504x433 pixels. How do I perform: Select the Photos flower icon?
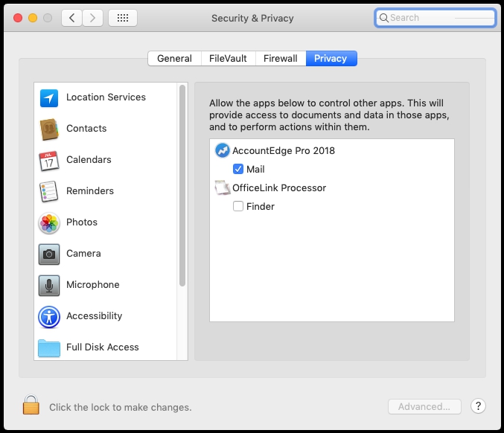[x=49, y=222]
